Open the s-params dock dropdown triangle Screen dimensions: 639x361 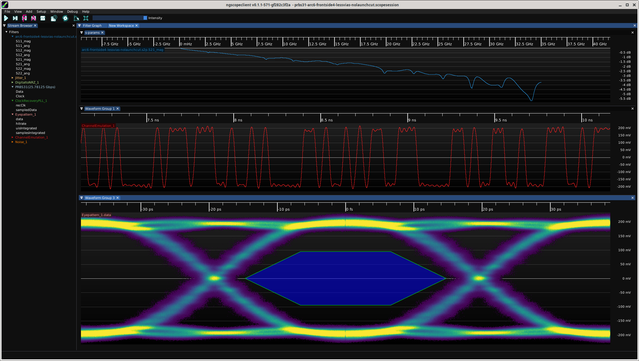click(82, 33)
